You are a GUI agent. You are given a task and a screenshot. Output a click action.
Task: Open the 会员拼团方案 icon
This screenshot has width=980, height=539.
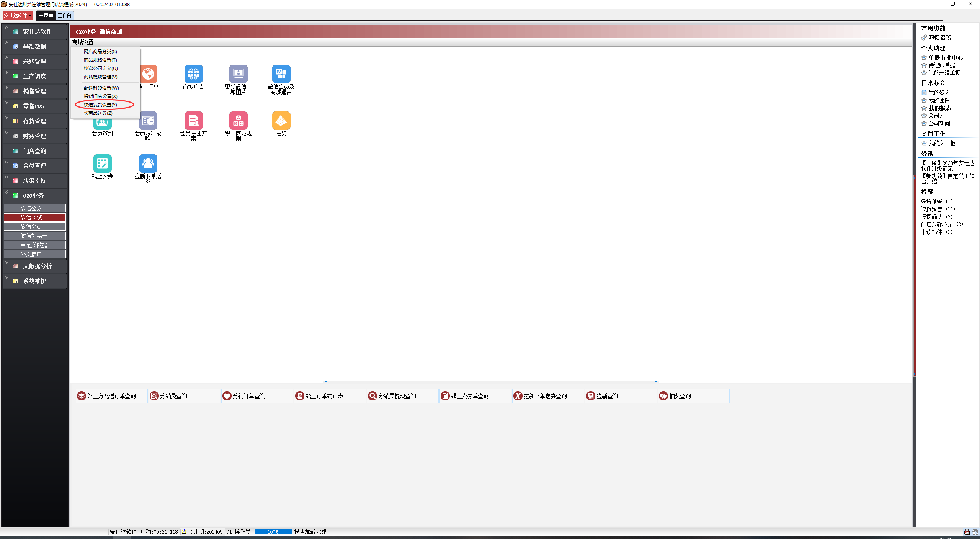[x=193, y=121]
